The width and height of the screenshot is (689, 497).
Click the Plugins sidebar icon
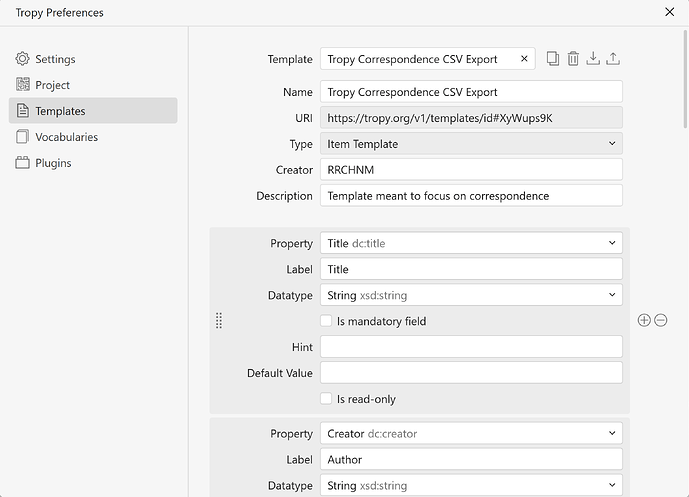point(22,163)
